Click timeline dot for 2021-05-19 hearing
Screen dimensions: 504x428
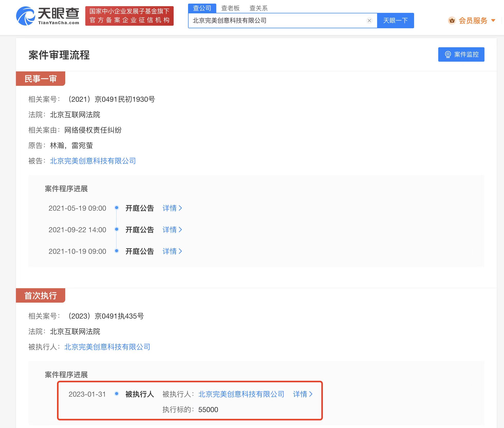tap(117, 208)
